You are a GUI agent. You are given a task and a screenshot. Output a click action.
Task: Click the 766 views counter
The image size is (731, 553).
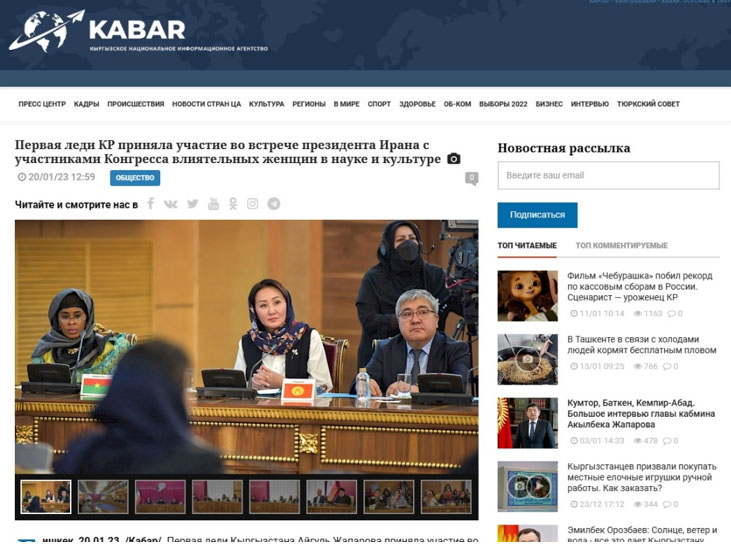pyautogui.click(x=646, y=366)
